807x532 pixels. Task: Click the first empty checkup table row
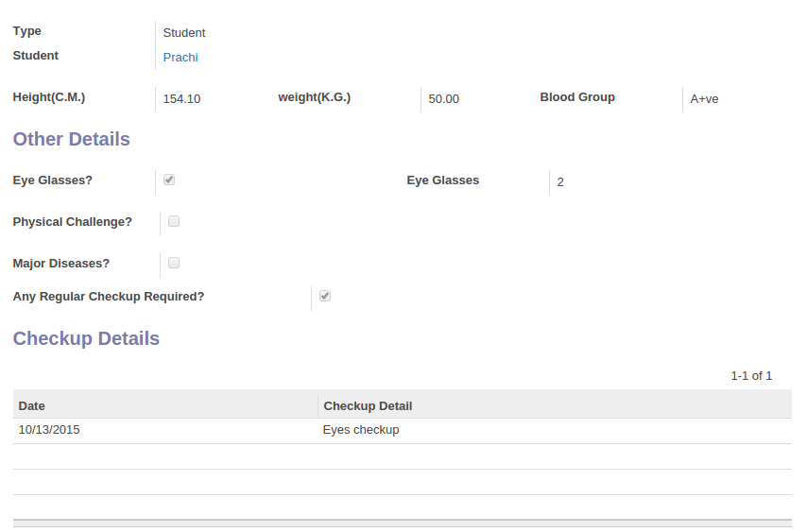click(x=403, y=456)
